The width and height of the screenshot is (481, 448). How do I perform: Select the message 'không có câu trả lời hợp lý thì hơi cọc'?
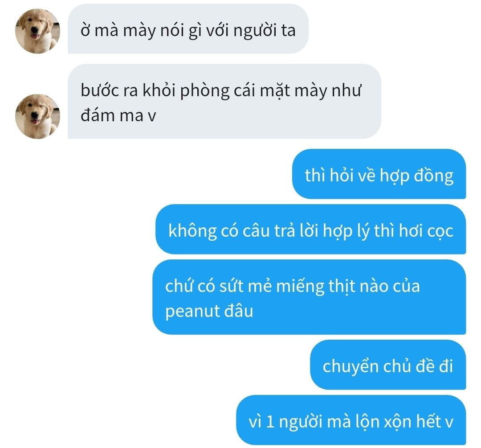311,230
